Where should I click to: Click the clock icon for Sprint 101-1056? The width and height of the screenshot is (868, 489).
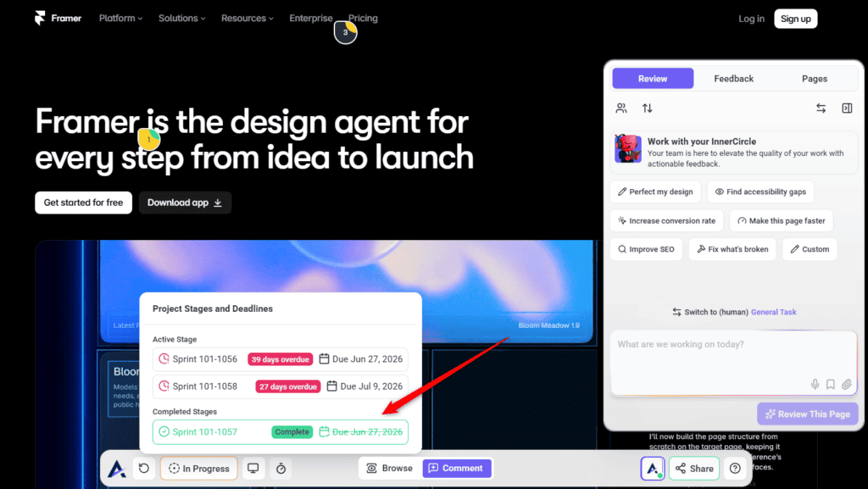coord(164,359)
